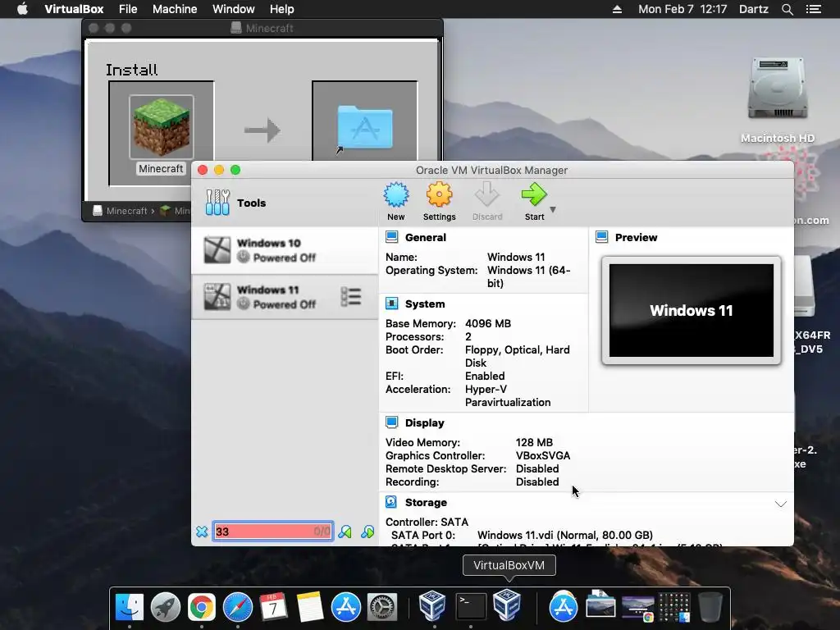840x630 pixels.
Task: Click the Preview section header
Action: point(636,237)
